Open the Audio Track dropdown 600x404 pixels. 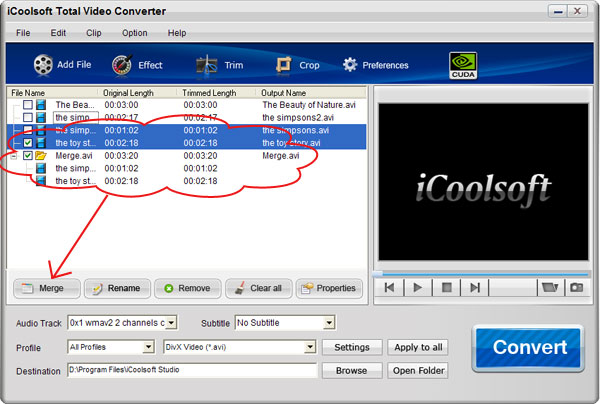(x=171, y=323)
